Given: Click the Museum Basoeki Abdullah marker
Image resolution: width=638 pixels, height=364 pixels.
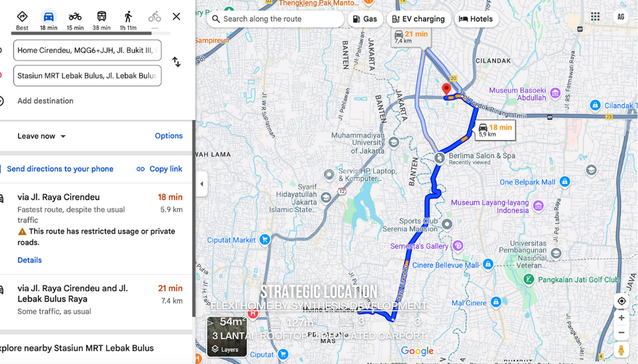Looking at the screenshot, I should [555, 93].
